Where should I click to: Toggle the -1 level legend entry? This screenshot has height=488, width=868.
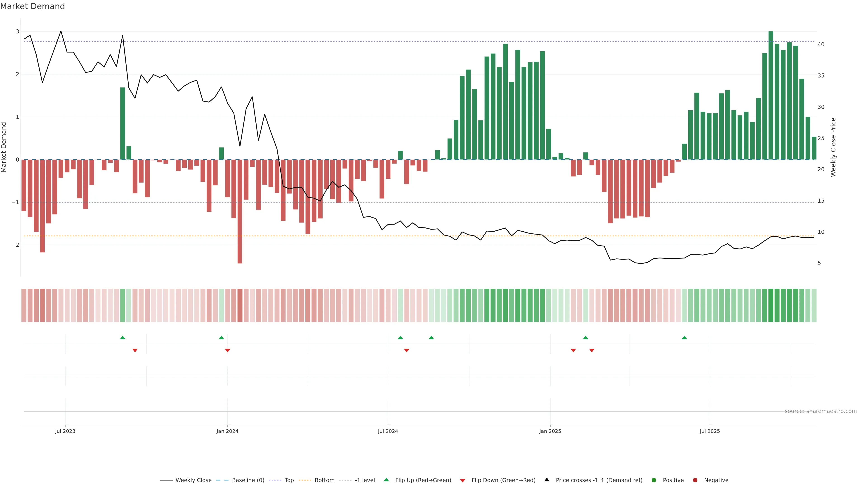point(365,480)
